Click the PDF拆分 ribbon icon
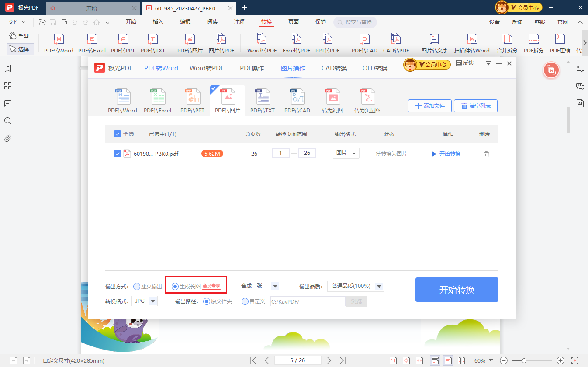 click(533, 44)
